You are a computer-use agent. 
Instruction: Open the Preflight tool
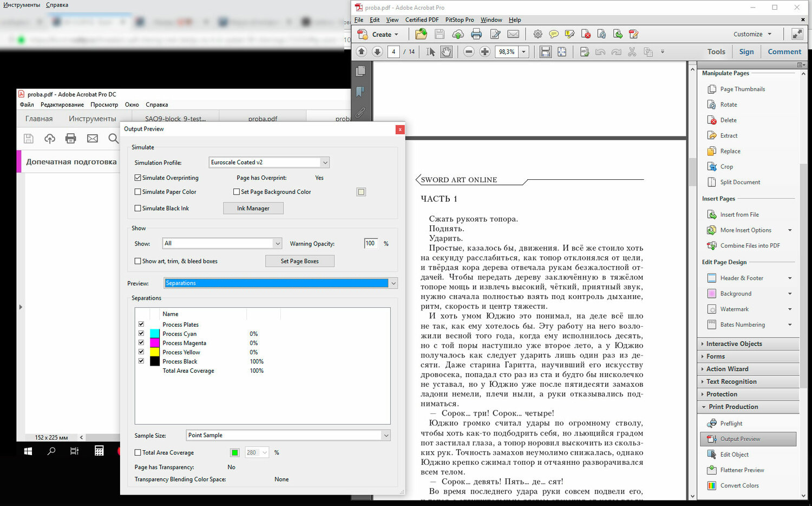[731, 424]
